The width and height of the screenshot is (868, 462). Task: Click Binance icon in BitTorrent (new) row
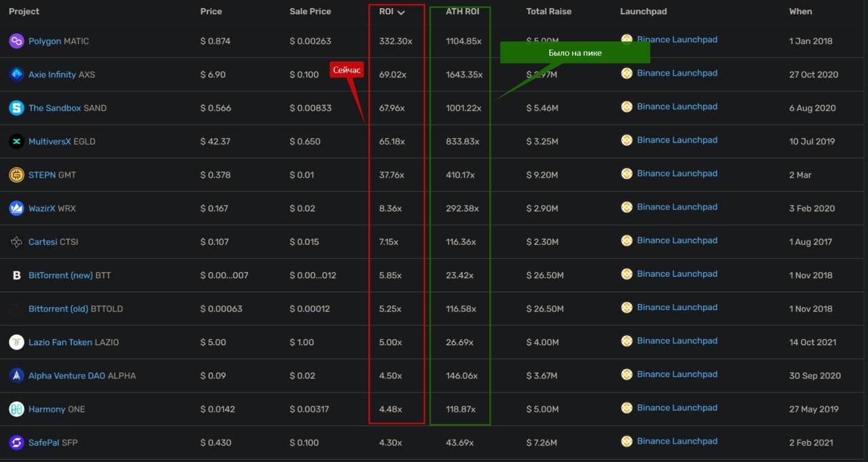click(627, 274)
